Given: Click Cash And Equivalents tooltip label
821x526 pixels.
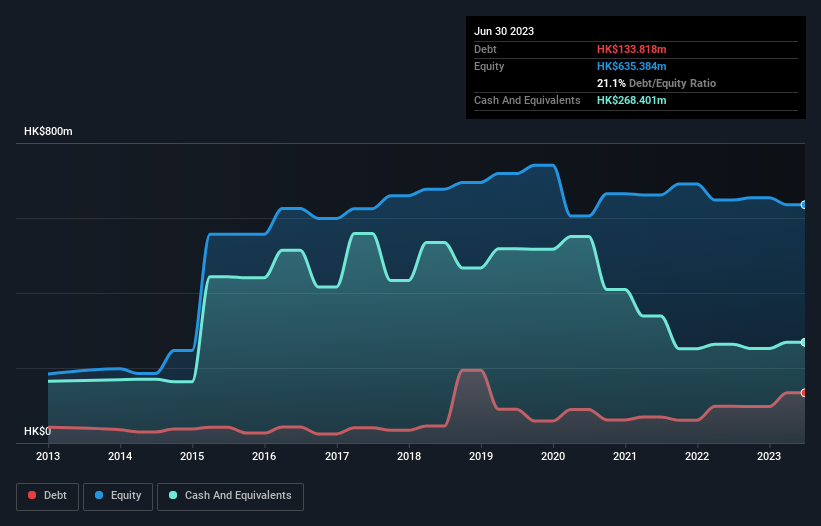Looking at the screenshot, I should [x=527, y=100].
